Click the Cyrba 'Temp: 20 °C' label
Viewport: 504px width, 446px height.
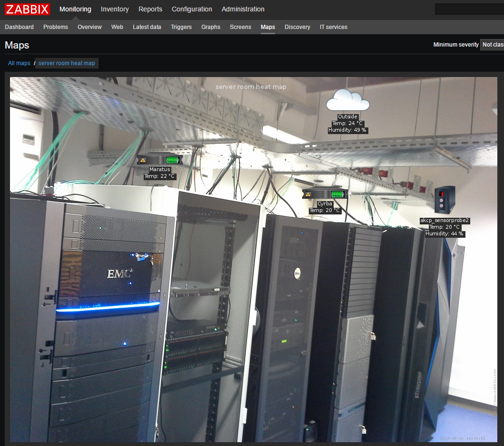(x=325, y=210)
